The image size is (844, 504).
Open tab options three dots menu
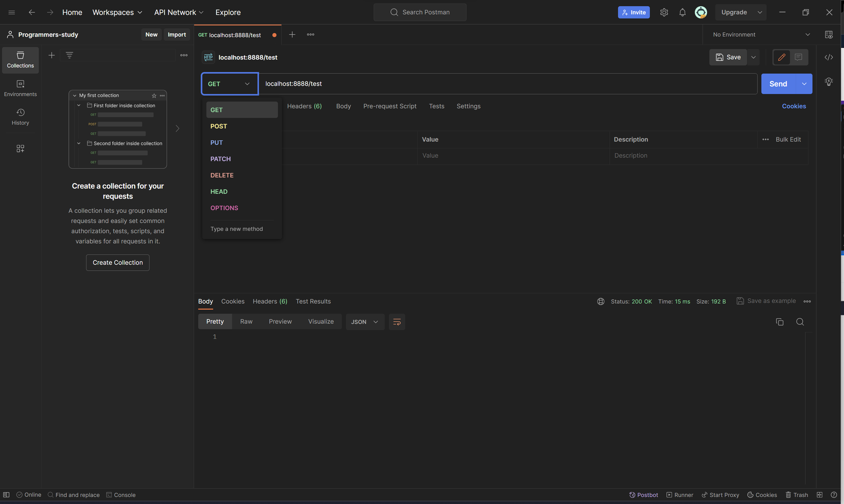(311, 35)
